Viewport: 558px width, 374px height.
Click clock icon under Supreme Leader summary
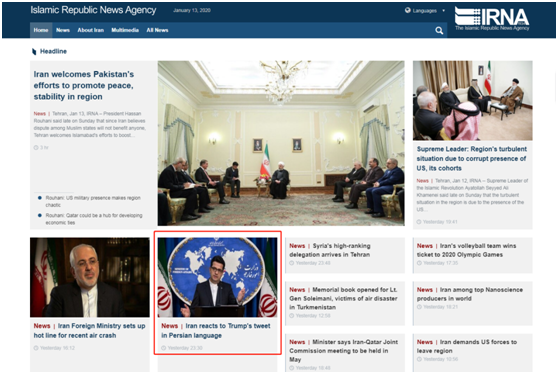click(x=419, y=222)
